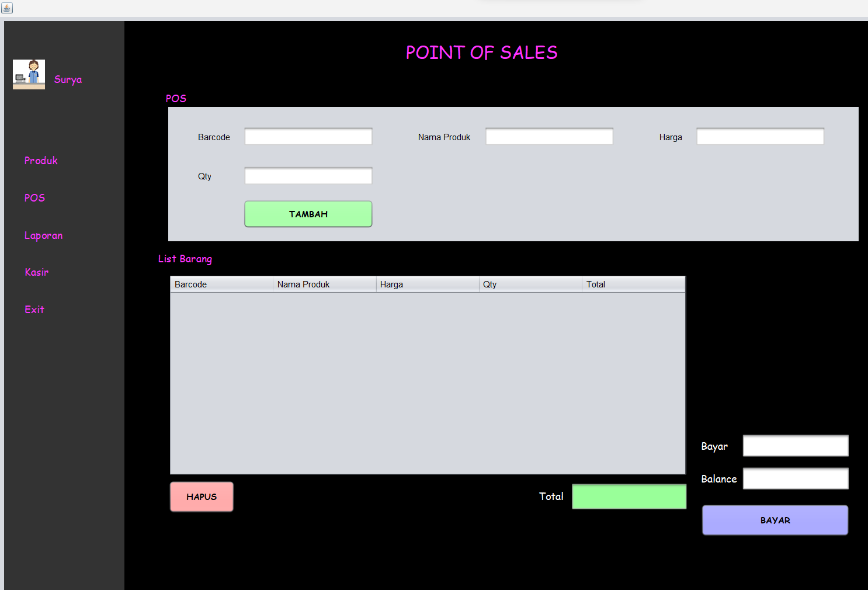
Task: Click into the Nama Produk field
Action: pyautogui.click(x=549, y=137)
